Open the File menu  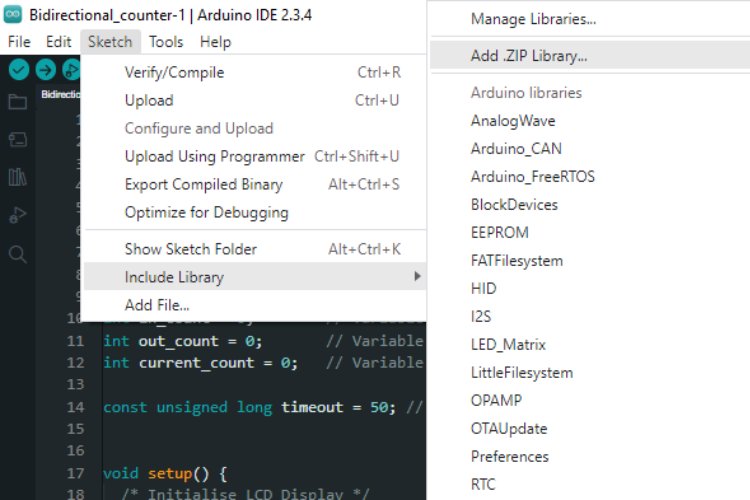[x=19, y=42]
